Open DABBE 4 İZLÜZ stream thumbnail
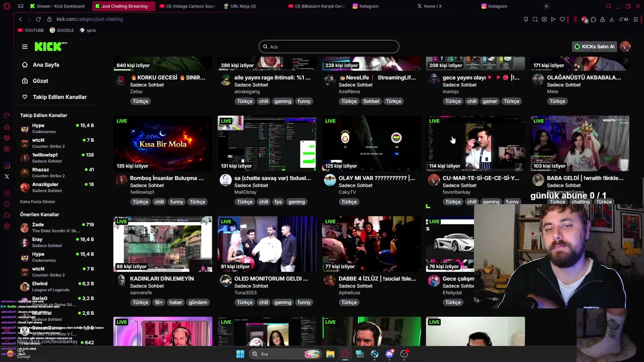 pos(371,244)
